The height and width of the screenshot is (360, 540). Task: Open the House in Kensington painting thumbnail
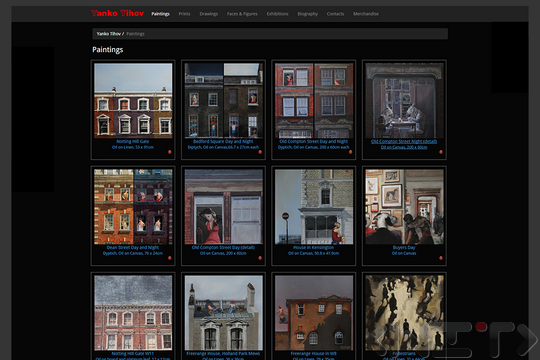314,207
